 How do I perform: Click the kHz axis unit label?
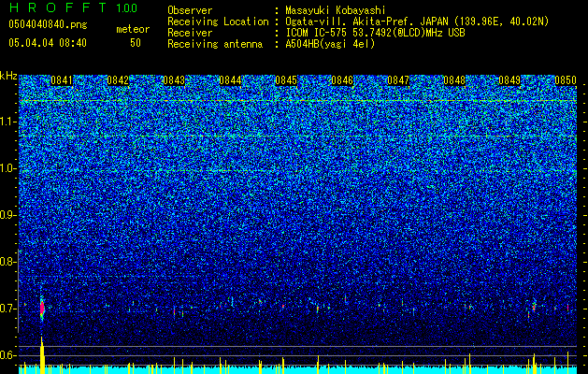8,76
